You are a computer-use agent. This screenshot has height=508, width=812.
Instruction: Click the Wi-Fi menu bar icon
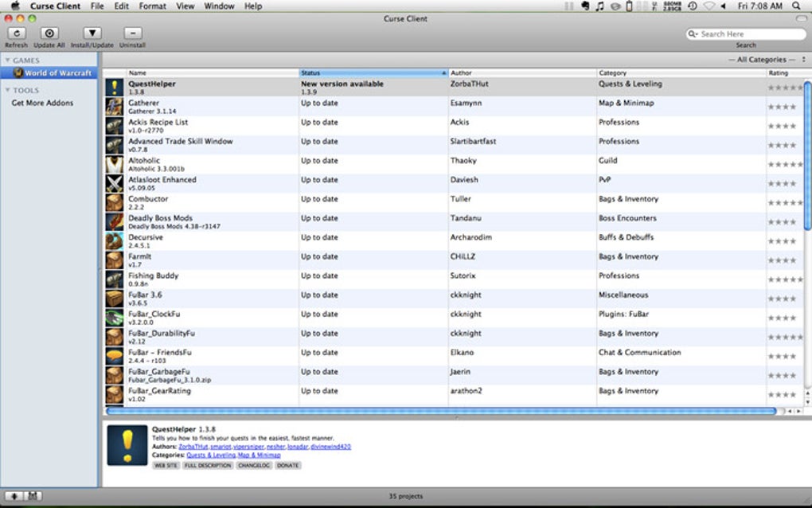coord(709,6)
